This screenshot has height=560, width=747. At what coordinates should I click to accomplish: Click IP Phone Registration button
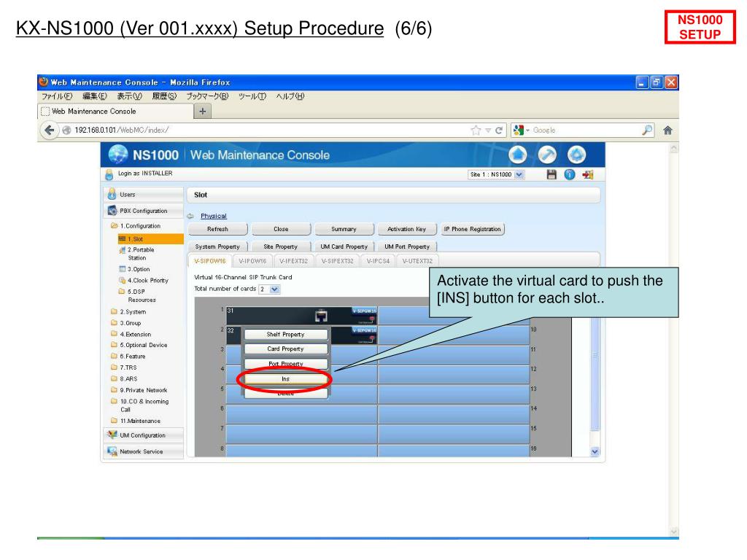click(472, 229)
